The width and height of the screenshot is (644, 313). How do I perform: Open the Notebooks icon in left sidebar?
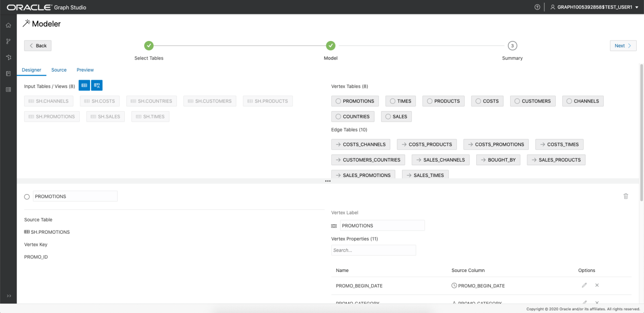click(x=8, y=73)
